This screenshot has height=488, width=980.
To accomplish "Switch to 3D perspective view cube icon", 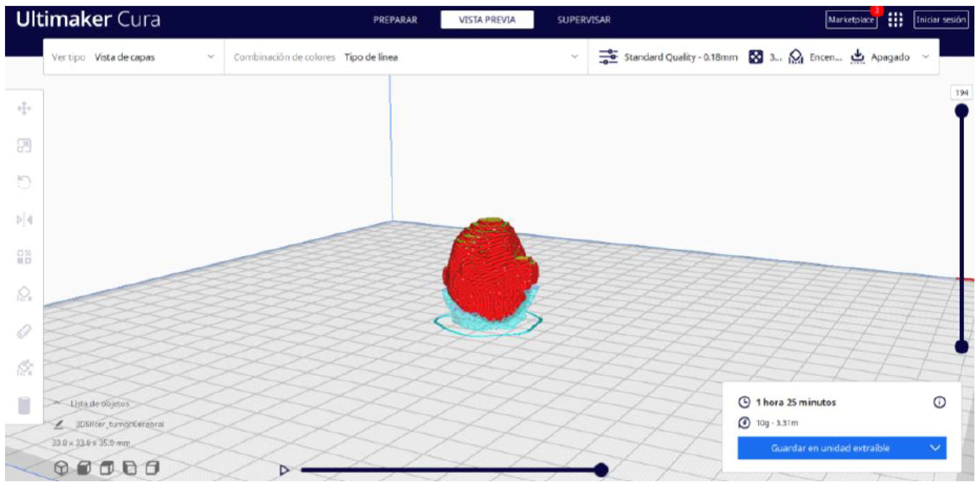I will 61,468.
